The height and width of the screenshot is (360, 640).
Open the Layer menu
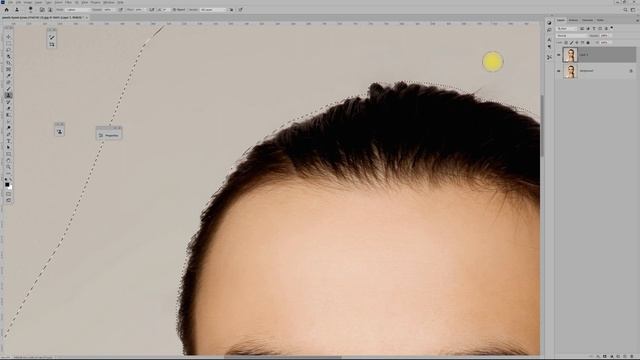(x=38, y=2)
